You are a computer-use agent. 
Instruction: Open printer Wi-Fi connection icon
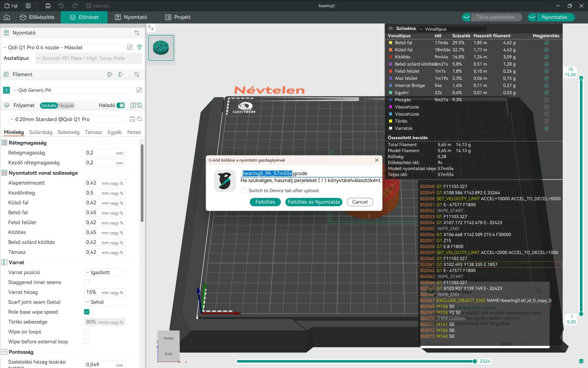139,47
